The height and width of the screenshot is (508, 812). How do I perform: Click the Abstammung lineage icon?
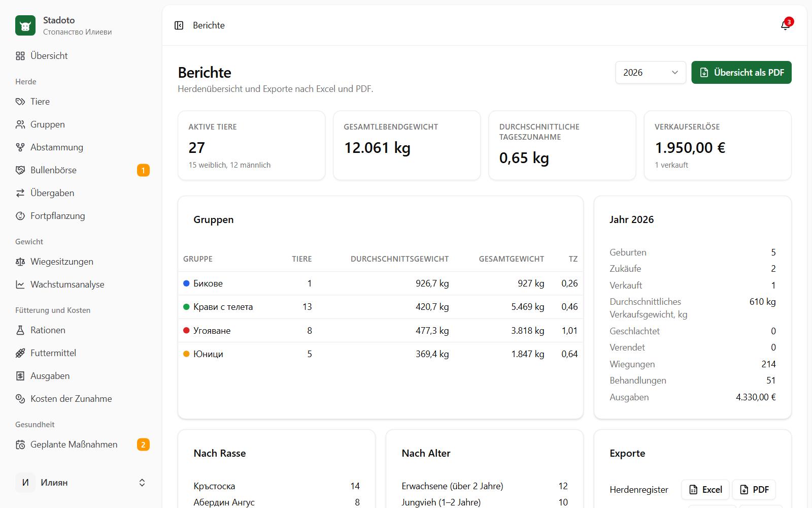coord(20,147)
